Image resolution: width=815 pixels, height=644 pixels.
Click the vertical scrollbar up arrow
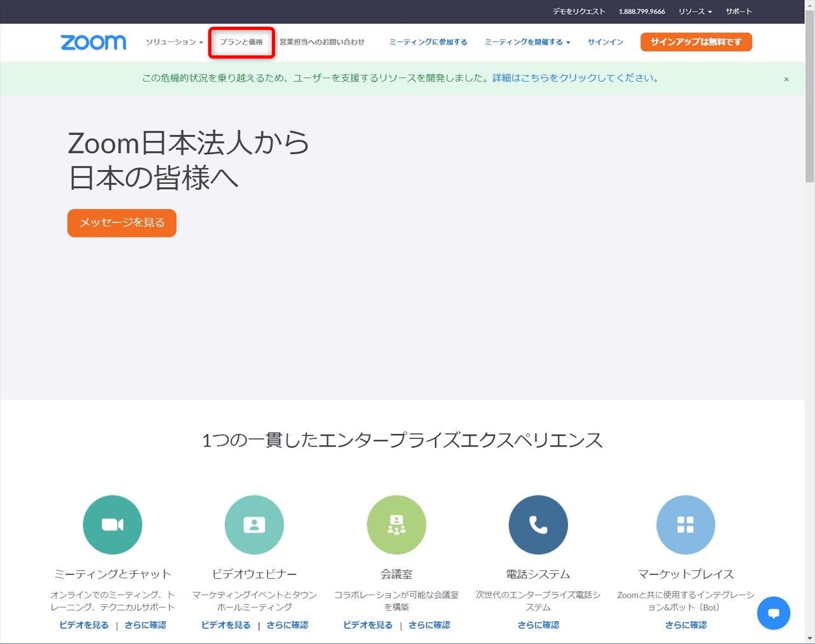click(x=810, y=5)
